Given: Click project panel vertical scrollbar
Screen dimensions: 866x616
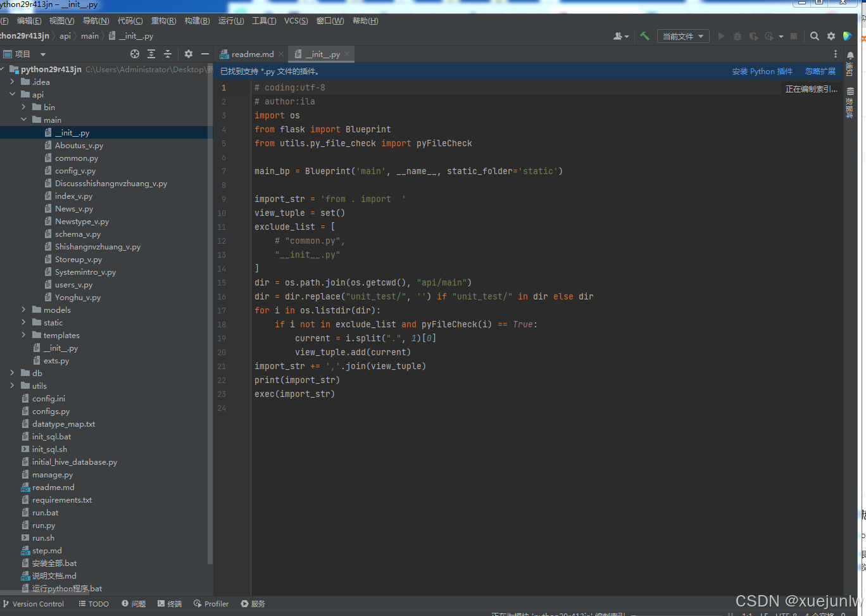Looking at the screenshot, I should (x=210, y=313).
